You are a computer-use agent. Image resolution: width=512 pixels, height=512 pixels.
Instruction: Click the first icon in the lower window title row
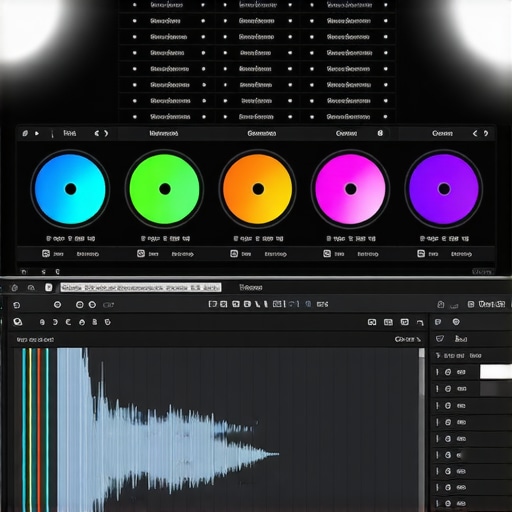coord(14,288)
